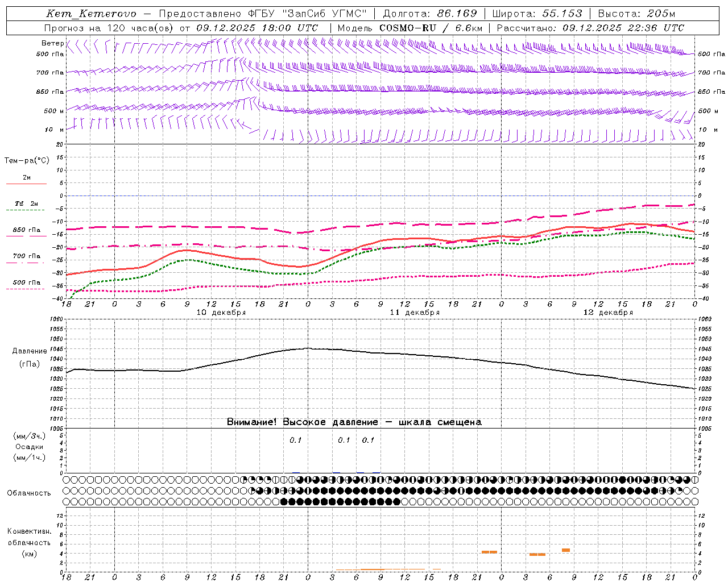Click the highest orange convective cloud bar
This screenshot has width=728, height=582.
point(566,550)
